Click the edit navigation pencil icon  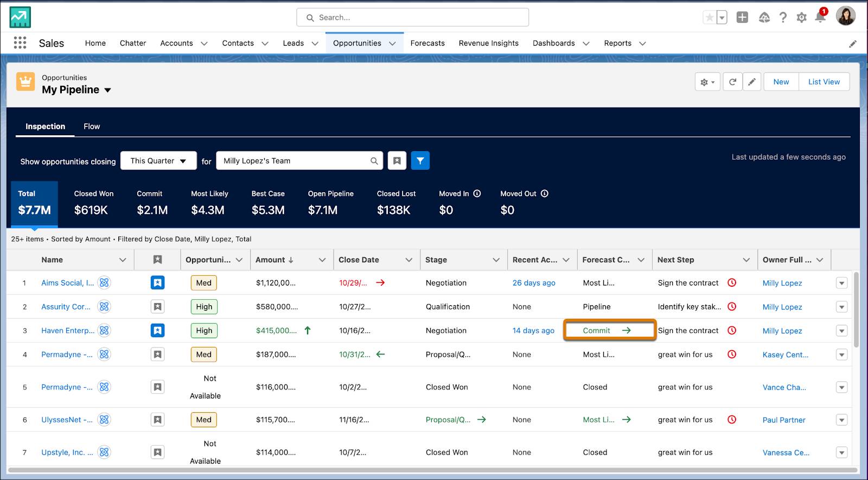[x=853, y=43]
